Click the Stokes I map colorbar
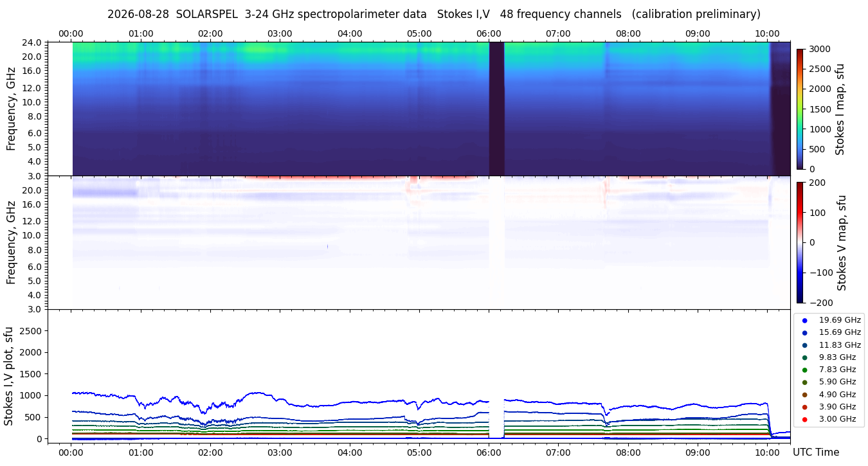 pyautogui.click(x=800, y=109)
